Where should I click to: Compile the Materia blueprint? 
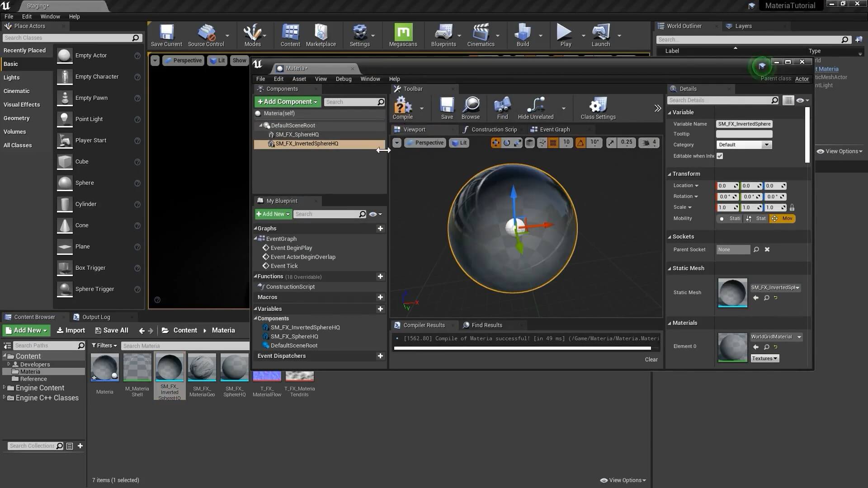(402, 108)
